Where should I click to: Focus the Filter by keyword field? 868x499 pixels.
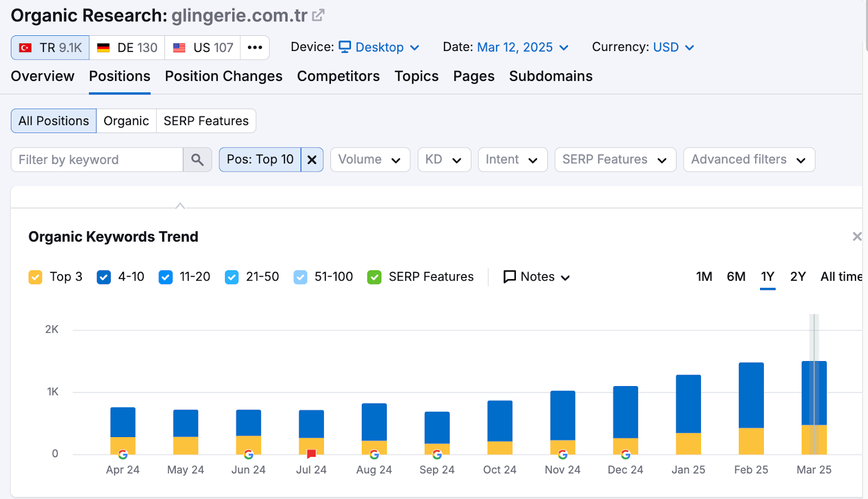98,160
